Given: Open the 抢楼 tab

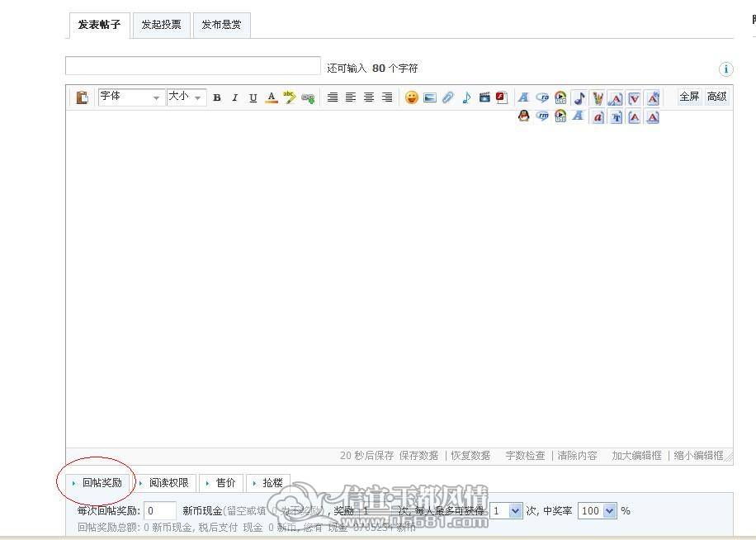Looking at the screenshot, I should tap(268, 483).
